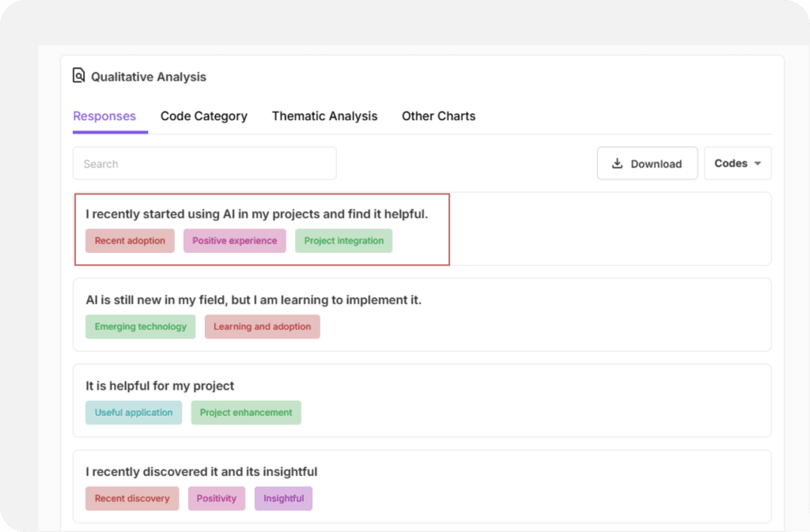Select the Recent discovery tag
Viewport: 810px width, 532px height.
132,499
